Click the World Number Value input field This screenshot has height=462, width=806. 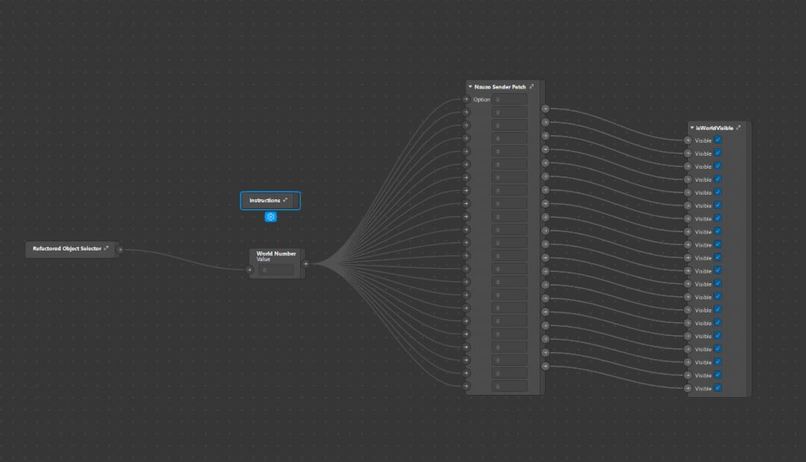(x=277, y=270)
